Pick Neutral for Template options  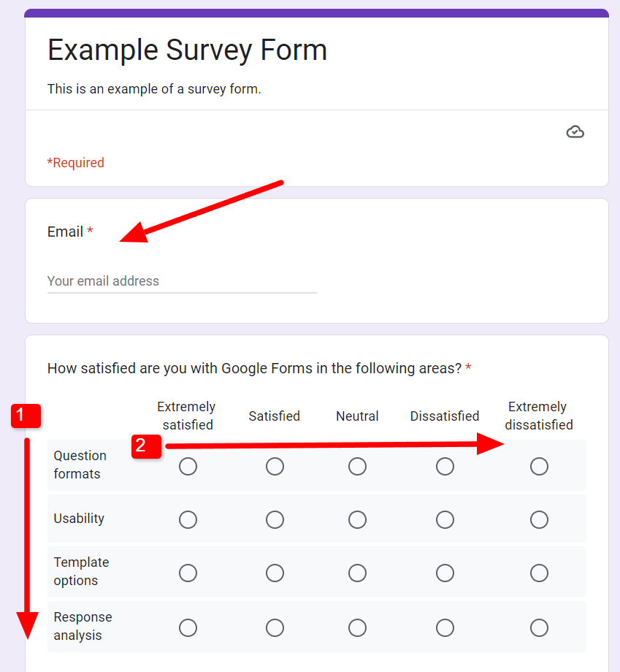(357, 573)
